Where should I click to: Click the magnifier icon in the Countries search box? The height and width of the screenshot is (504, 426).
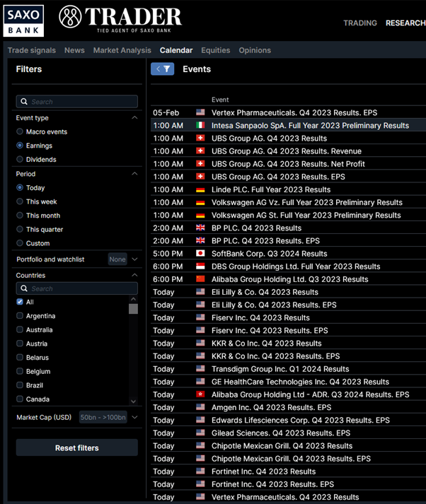tap(24, 288)
